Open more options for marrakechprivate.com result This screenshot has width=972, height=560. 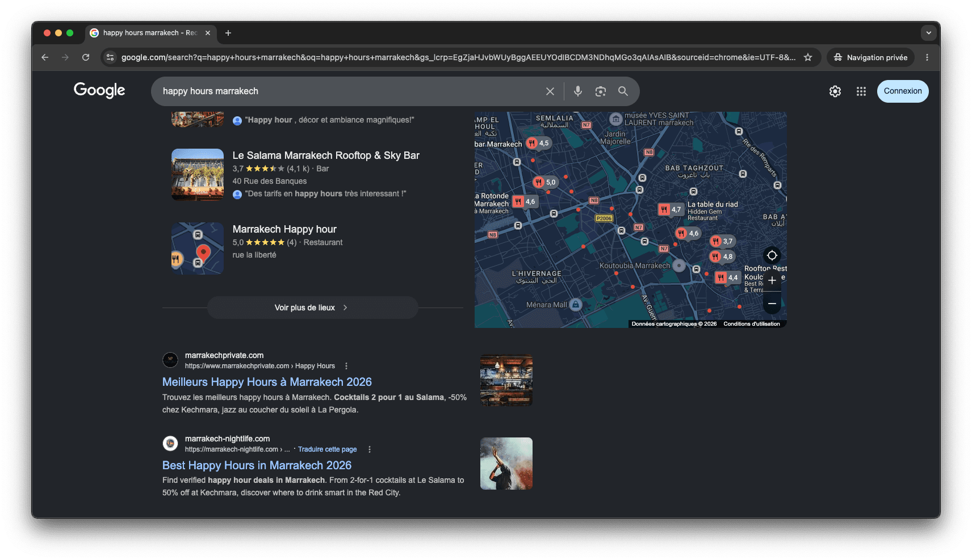346,366
